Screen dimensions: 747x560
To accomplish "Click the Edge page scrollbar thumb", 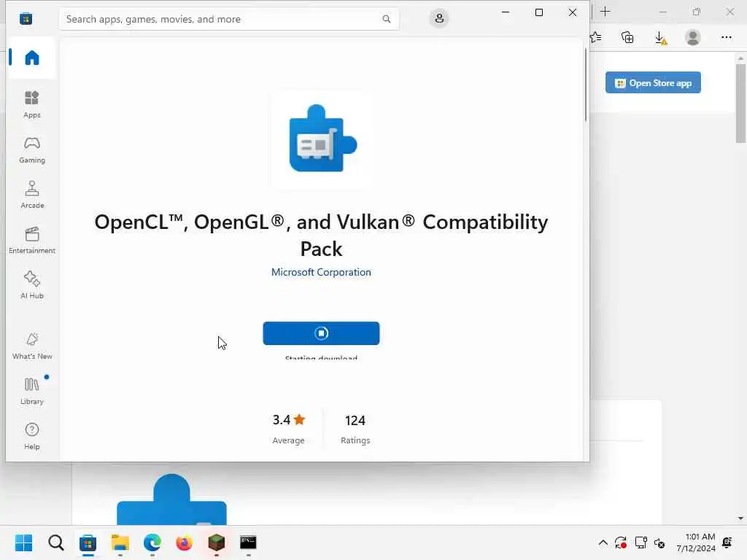I will (x=740, y=103).
